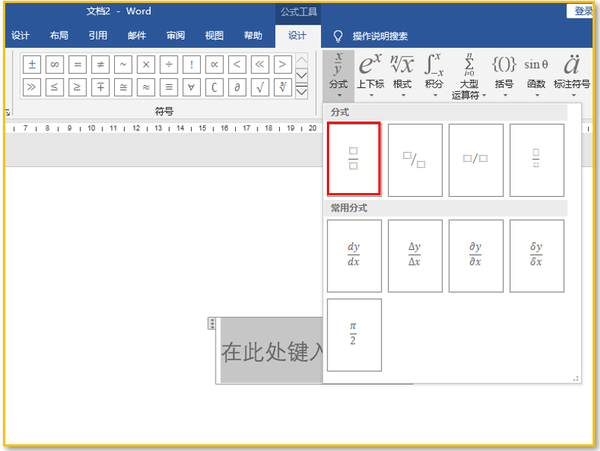Choose the small fraction template

(x=536, y=160)
